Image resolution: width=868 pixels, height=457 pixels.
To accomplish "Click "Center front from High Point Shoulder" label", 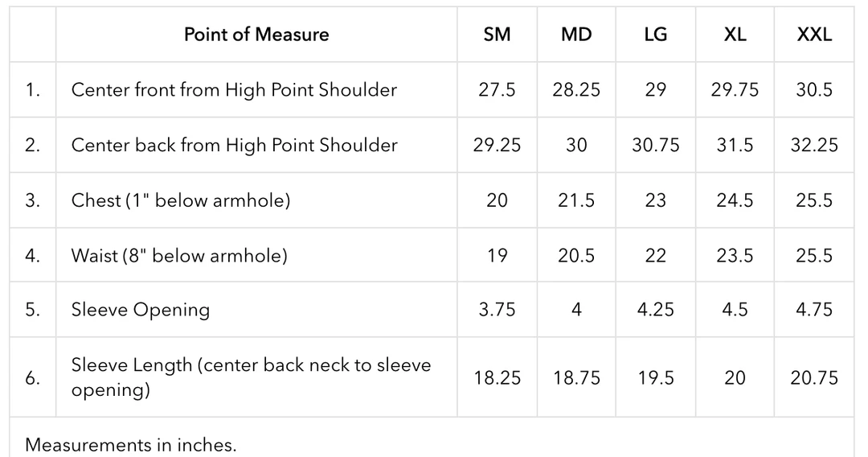I will pos(234,90).
